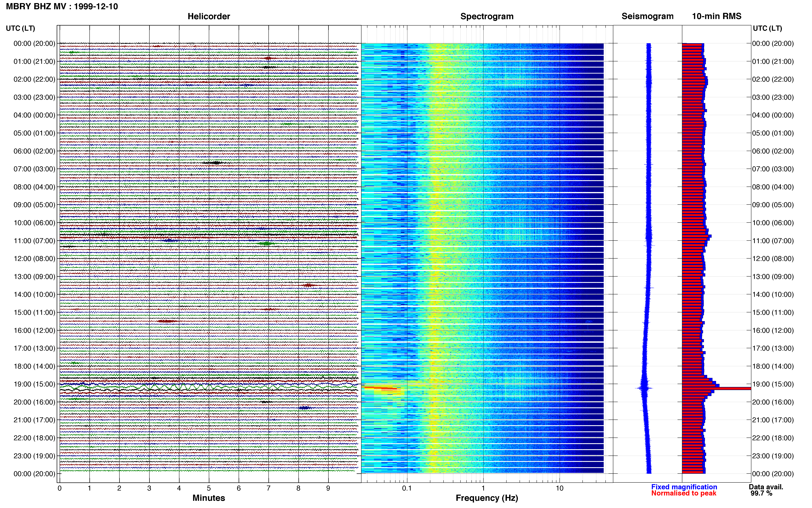
Task: Click left time label 00:00 (20:00) at top
Action: pyautogui.click(x=34, y=43)
